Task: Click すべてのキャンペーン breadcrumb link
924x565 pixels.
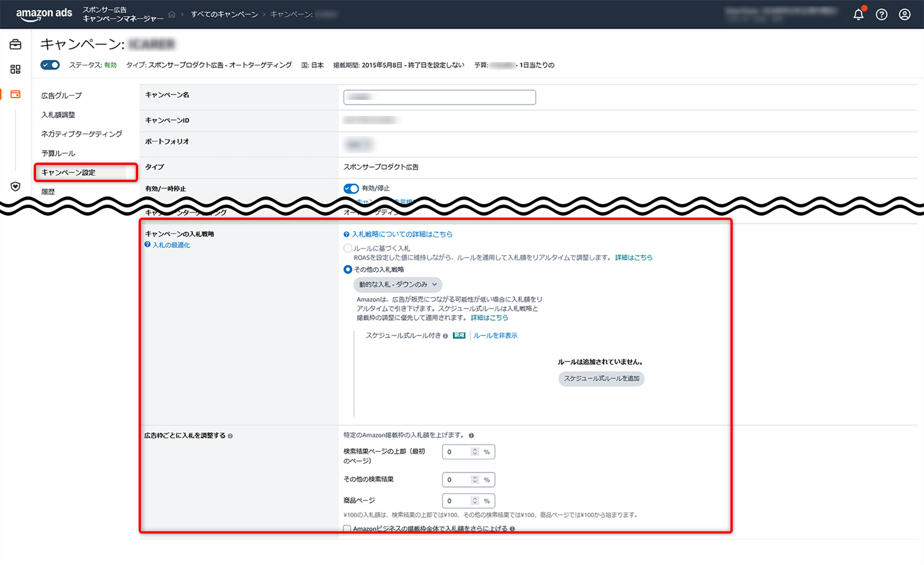Action: (225, 14)
